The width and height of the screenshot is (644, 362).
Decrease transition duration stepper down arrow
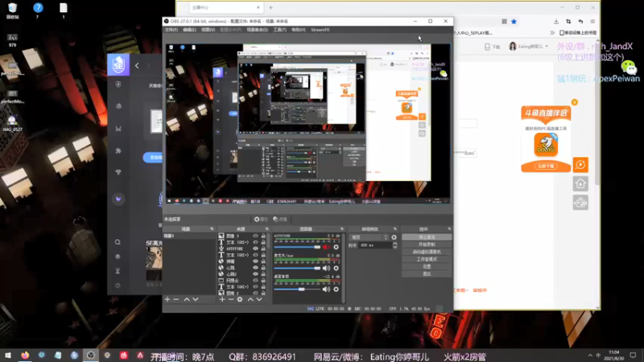pyautogui.click(x=394, y=247)
